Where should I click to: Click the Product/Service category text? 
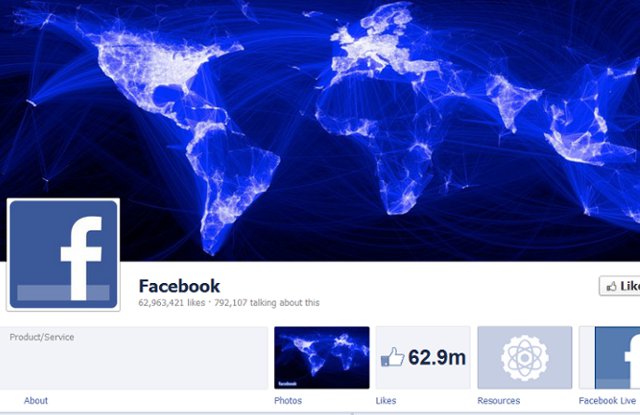42,337
